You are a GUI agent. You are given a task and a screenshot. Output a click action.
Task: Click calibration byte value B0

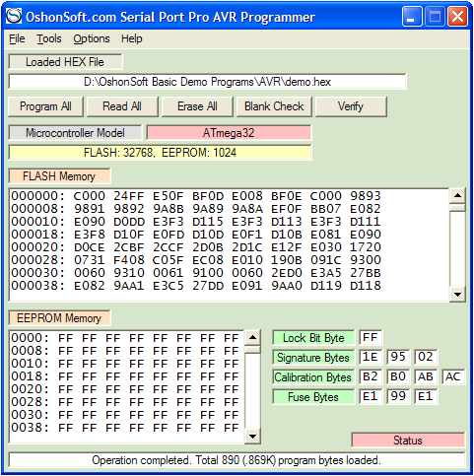(x=398, y=376)
